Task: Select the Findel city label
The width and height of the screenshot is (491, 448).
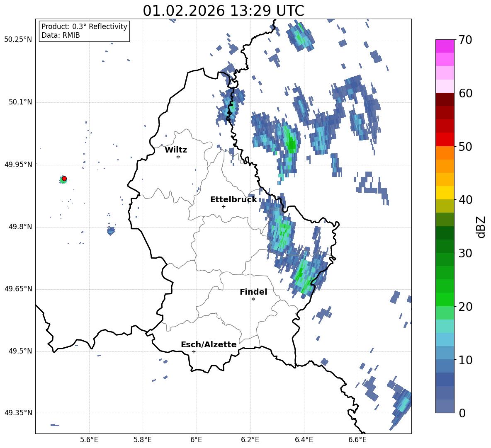Action: click(x=253, y=292)
